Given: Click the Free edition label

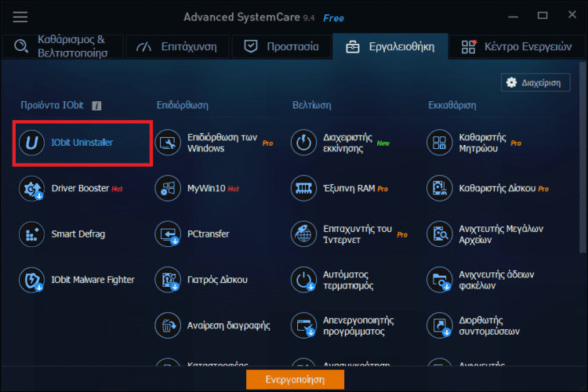Looking at the screenshot, I should point(333,18).
